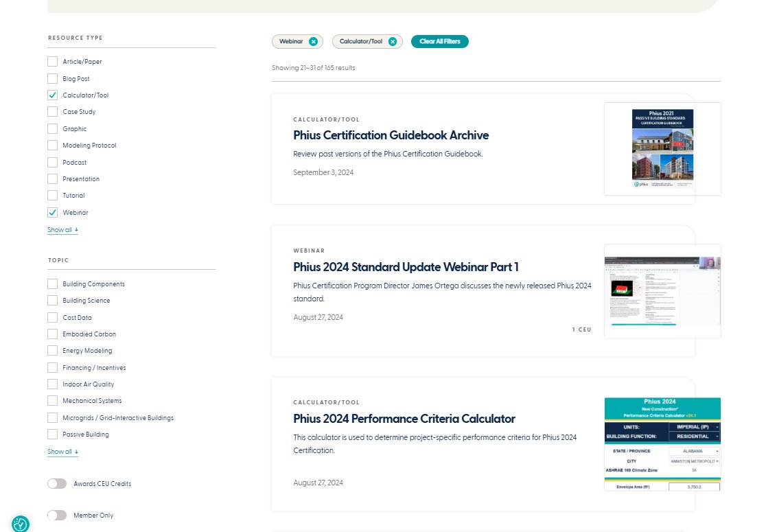Expand Show all under Resource Type

coord(62,229)
